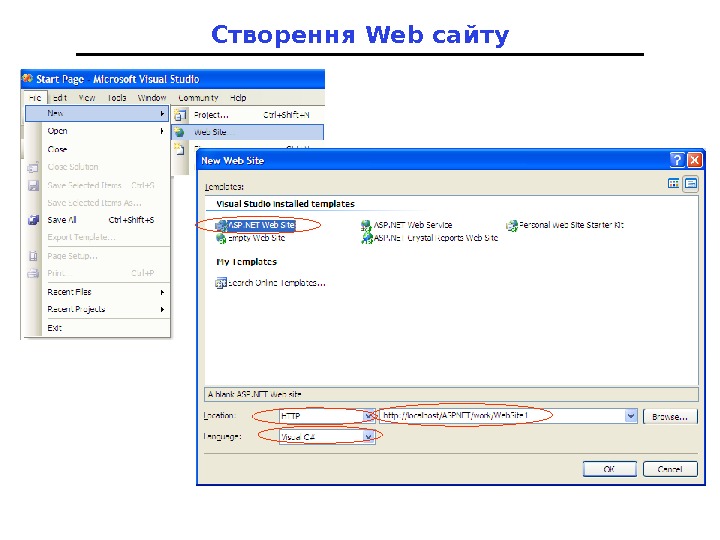Screen dimensions: 720x540
Task: Choose Save All in the File menu
Action: (x=97, y=220)
